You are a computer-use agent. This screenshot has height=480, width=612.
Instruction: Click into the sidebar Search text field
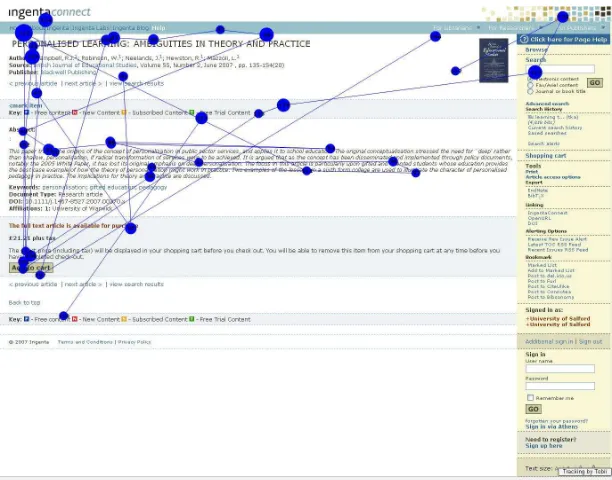click(x=560, y=69)
